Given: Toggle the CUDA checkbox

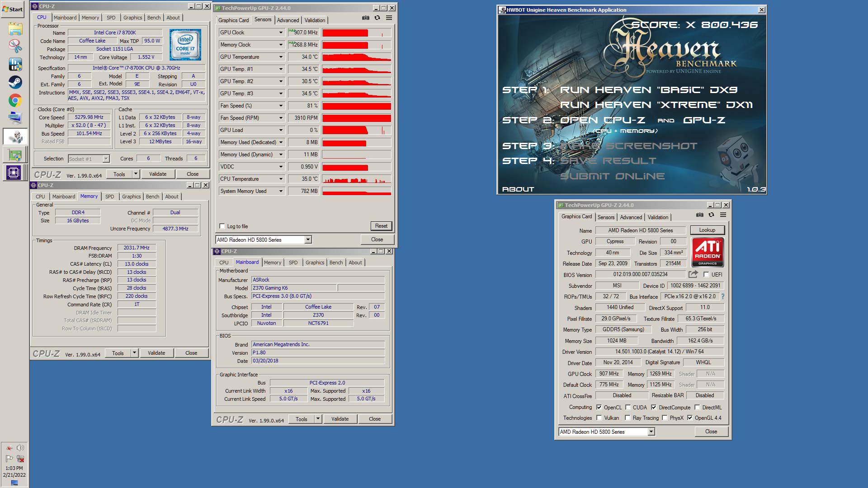Looking at the screenshot, I should pyautogui.click(x=628, y=408).
